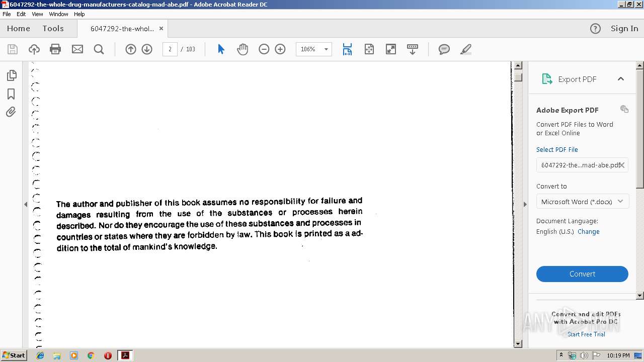The width and height of the screenshot is (644, 362).
Task: Open the zoom level 106% dropdown
Action: click(x=326, y=49)
